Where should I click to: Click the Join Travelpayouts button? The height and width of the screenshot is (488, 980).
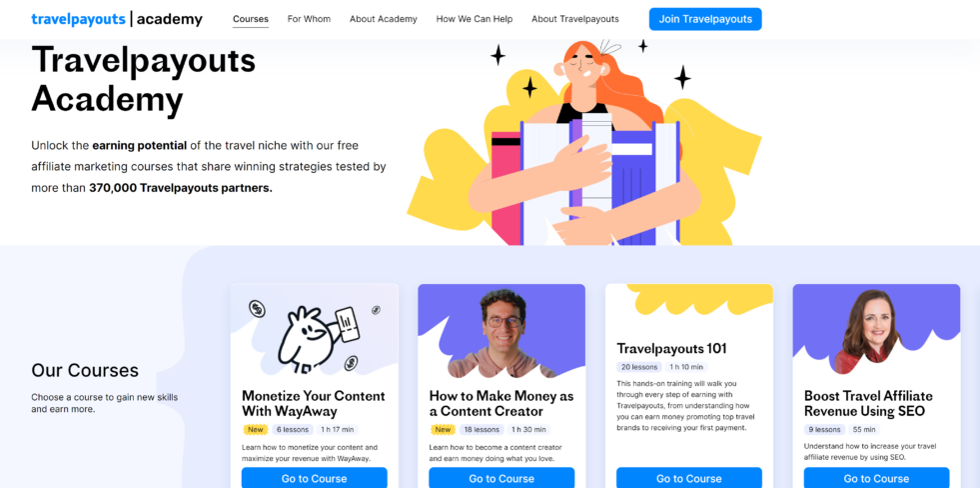(705, 19)
